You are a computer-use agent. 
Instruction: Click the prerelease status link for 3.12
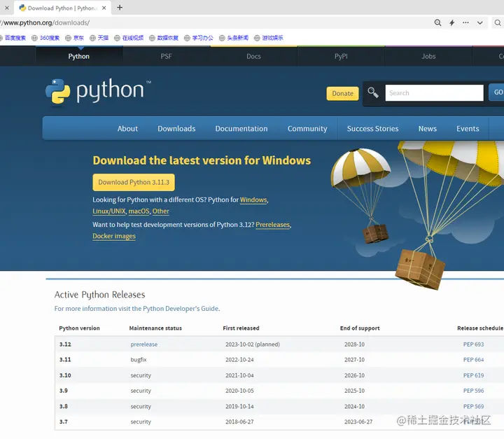(144, 344)
